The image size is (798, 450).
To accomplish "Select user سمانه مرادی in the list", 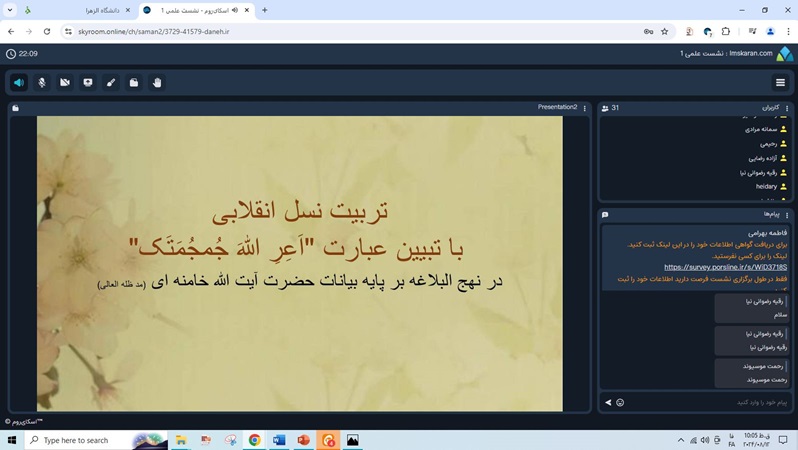I will pos(761,129).
